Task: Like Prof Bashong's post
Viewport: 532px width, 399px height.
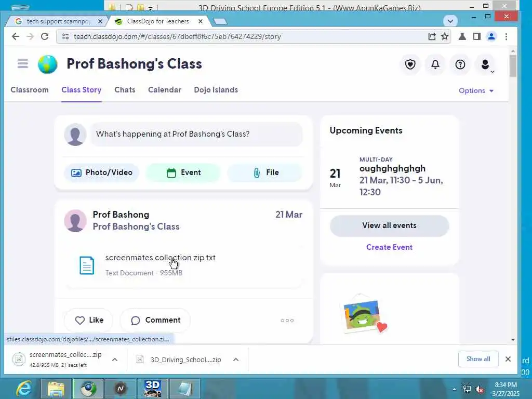Action: [x=89, y=320]
